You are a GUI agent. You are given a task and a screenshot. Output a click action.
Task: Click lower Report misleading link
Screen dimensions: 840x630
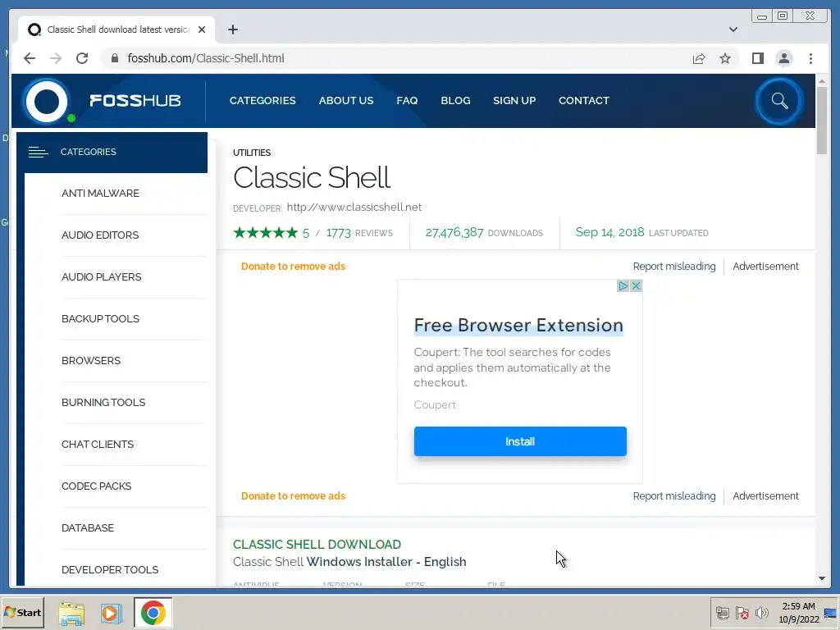pos(674,496)
